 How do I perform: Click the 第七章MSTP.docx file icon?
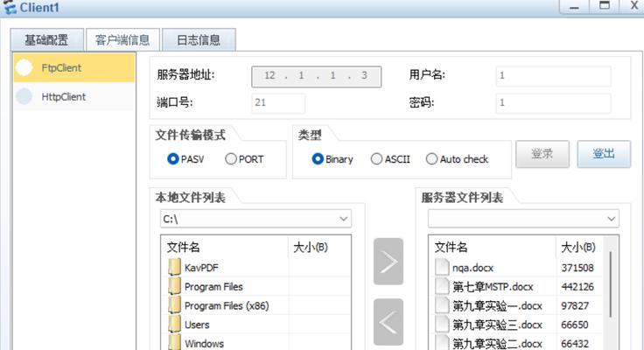(442, 286)
